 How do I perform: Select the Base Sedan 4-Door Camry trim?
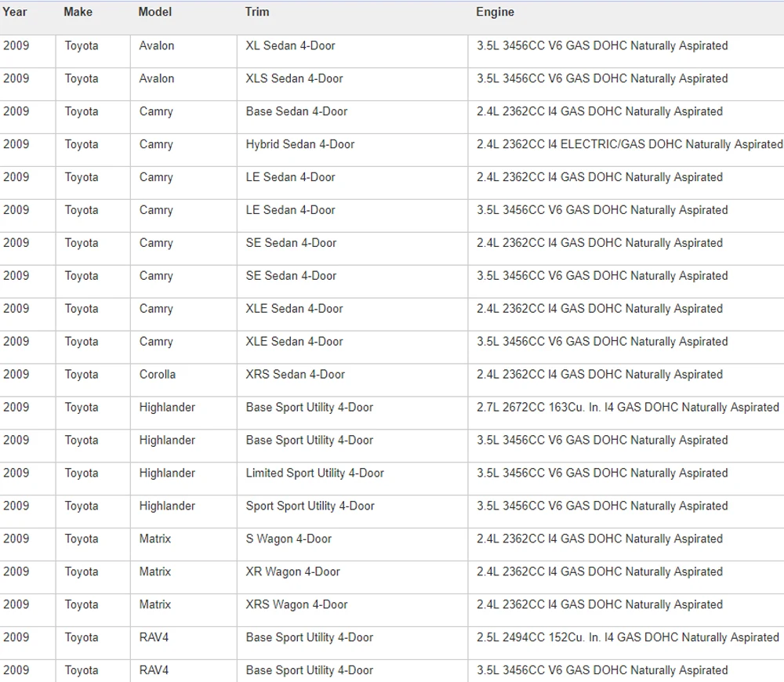coord(296,111)
